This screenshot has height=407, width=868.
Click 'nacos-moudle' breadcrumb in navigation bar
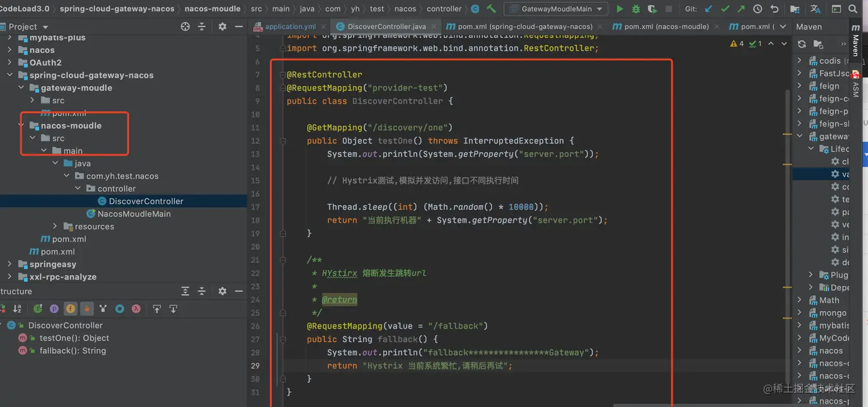tap(212, 9)
